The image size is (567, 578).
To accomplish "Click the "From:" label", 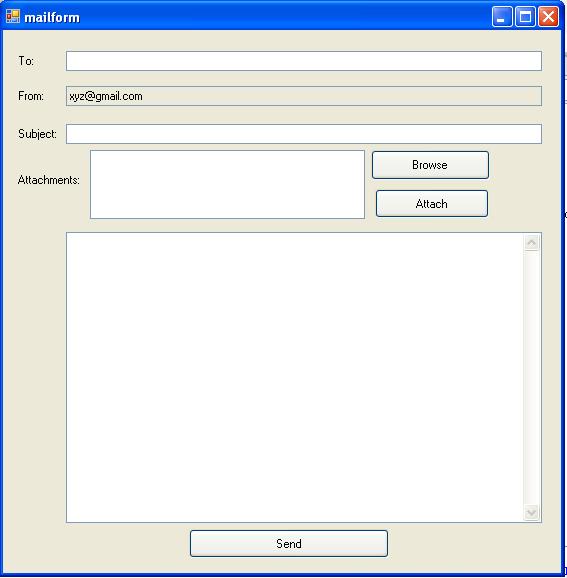I will 31,96.
